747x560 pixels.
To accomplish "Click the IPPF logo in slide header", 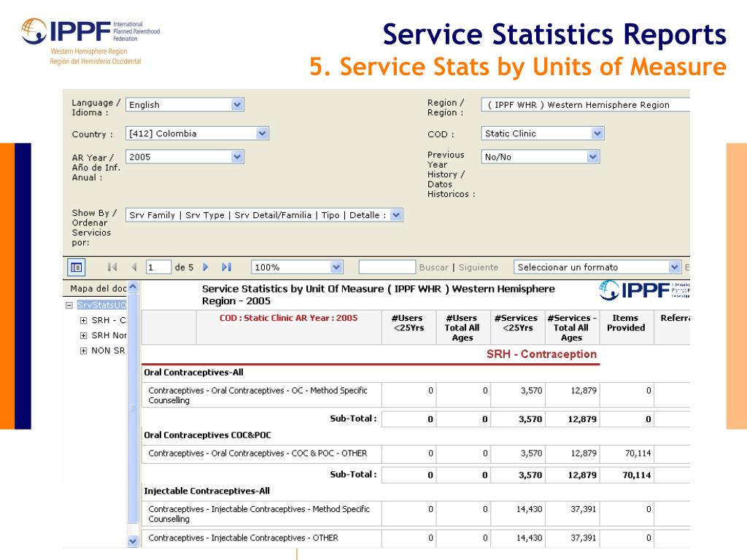I will (90, 41).
